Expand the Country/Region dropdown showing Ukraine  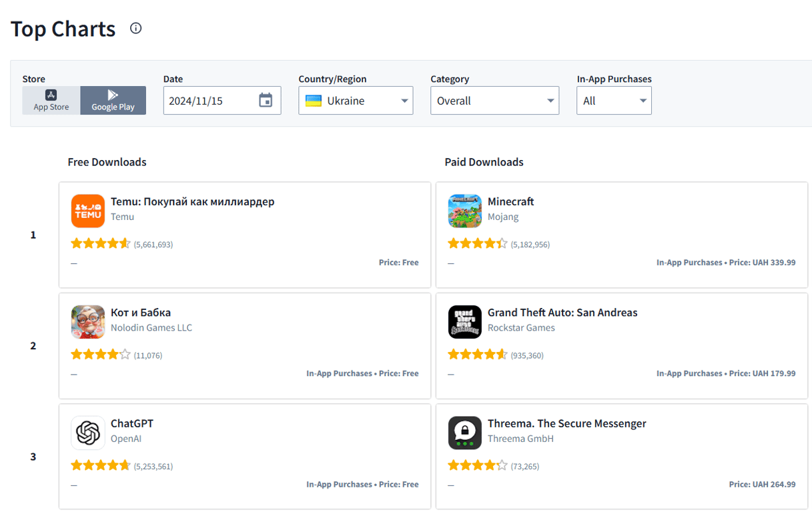point(356,101)
